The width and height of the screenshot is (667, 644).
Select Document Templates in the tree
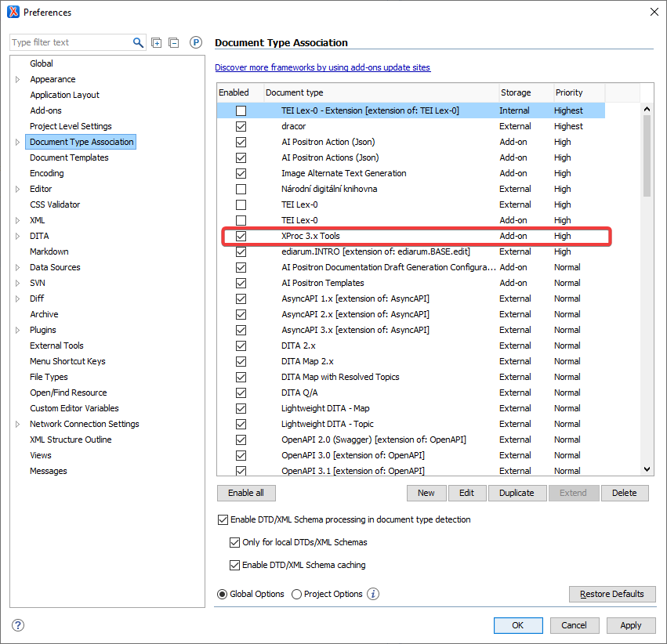69,157
